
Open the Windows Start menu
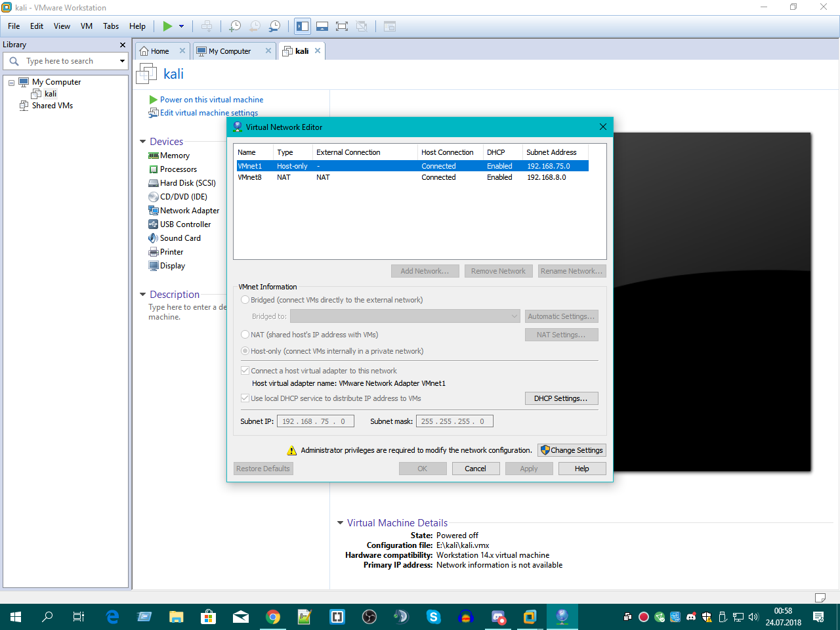(x=16, y=617)
